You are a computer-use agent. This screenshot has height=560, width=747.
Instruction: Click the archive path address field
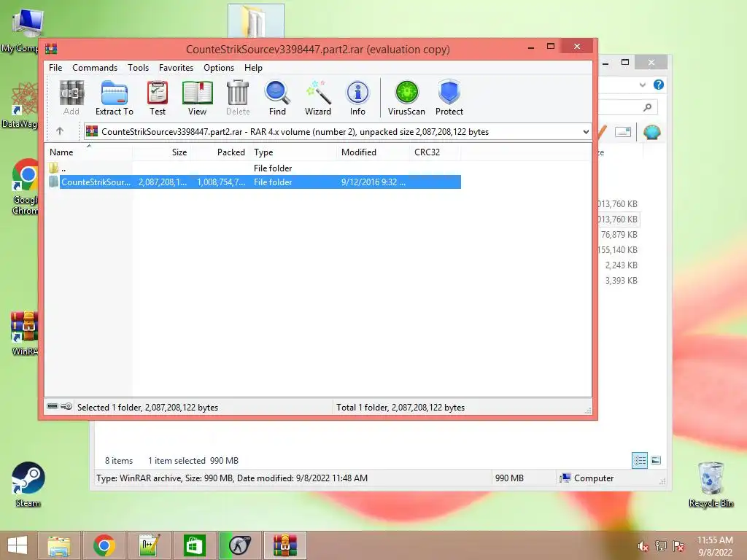pyautogui.click(x=338, y=132)
